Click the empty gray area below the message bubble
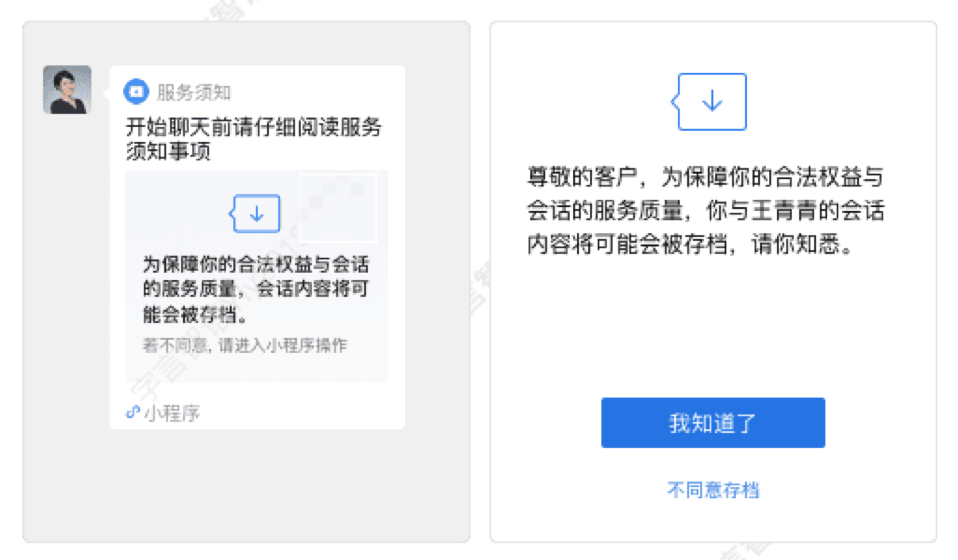The width and height of the screenshot is (958, 560). click(x=246, y=486)
